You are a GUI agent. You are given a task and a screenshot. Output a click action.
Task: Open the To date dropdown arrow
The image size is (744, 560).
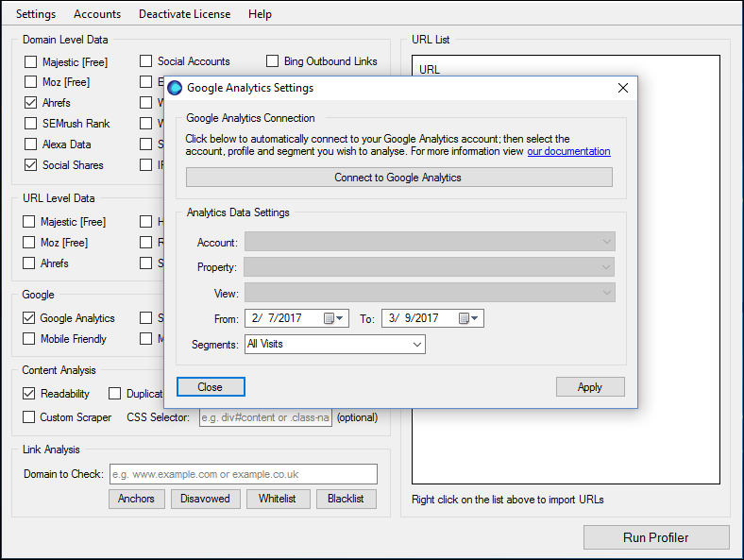tap(477, 318)
